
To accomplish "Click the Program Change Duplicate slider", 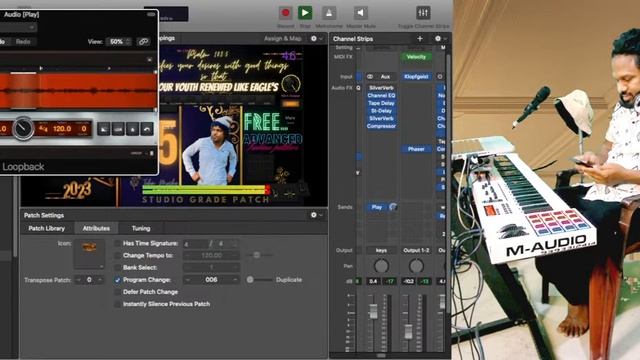I will click(260, 280).
